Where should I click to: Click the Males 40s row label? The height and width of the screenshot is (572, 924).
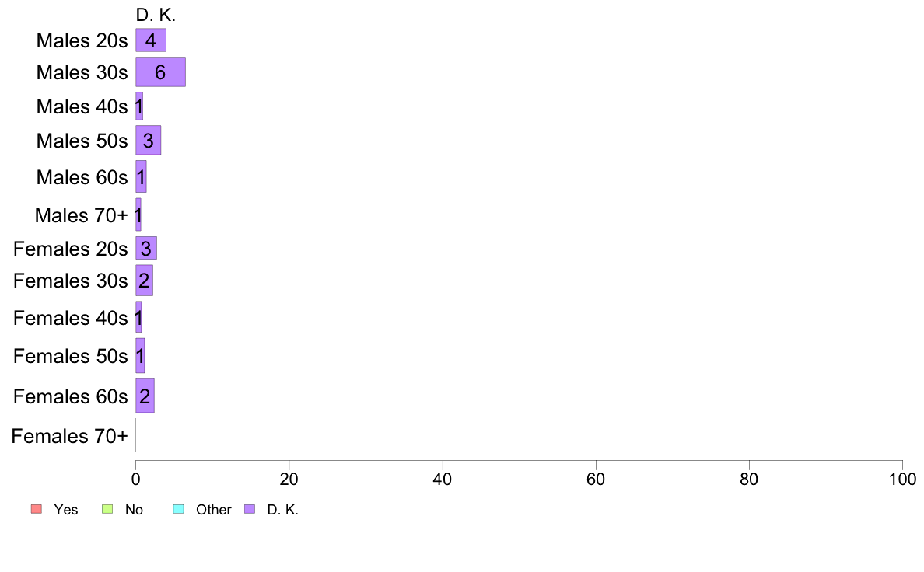point(82,106)
